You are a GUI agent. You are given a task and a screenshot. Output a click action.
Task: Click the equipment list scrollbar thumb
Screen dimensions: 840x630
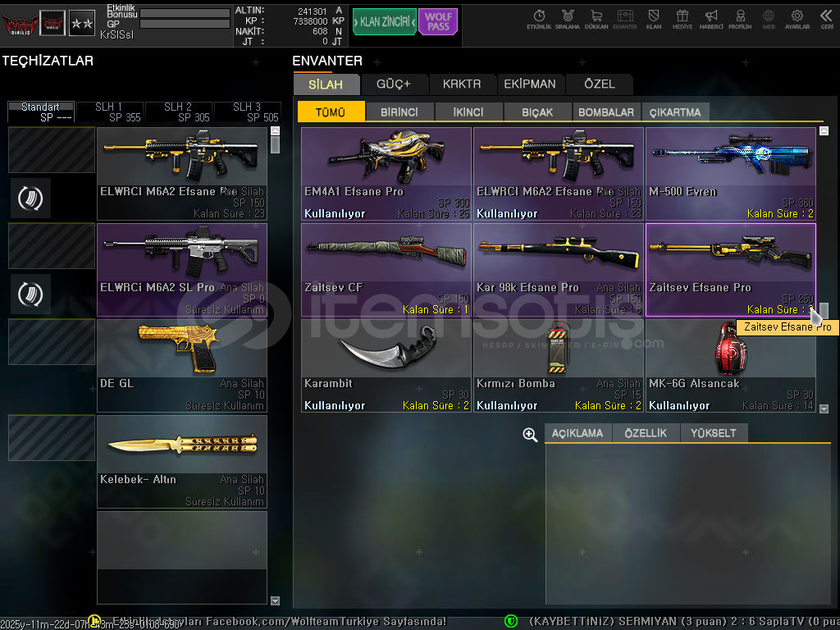click(276, 144)
